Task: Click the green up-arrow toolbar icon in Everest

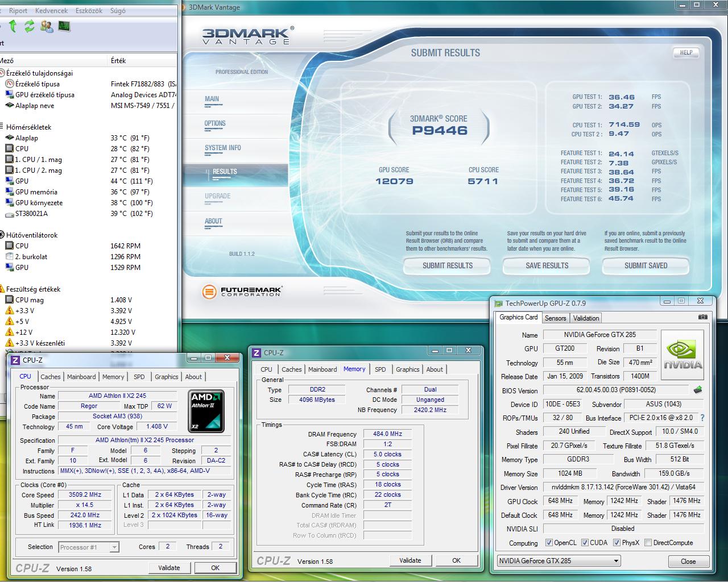Action: pos(13,26)
